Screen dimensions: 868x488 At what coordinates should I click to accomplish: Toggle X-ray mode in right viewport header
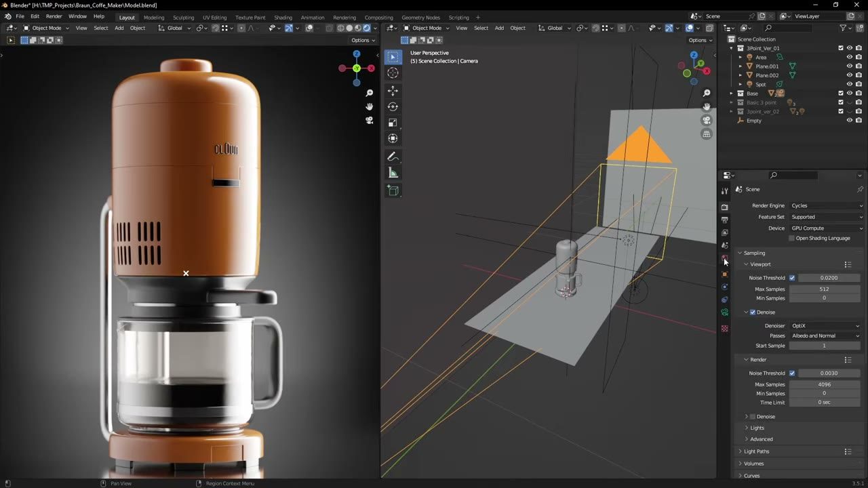(x=710, y=28)
